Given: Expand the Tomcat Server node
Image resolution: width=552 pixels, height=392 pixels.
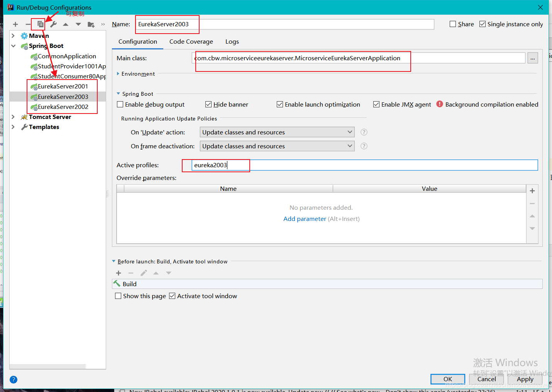Looking at the screenshot, I should pos(13,117).
